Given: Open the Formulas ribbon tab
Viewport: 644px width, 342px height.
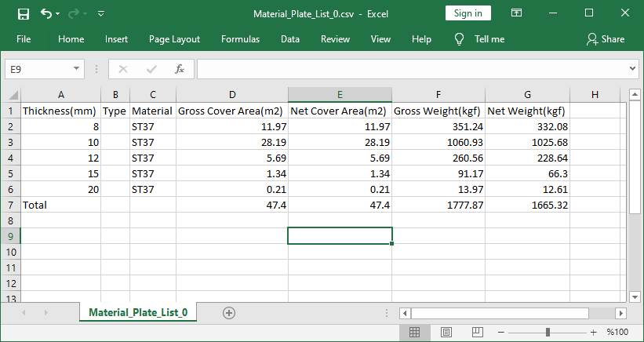Looking at the screenshot, I should tap(240, 39).
